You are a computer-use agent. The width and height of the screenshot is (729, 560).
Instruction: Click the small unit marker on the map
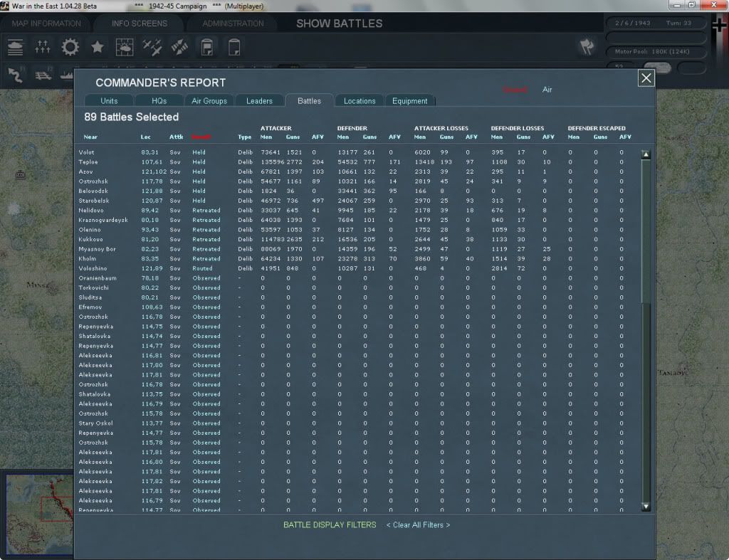tap(20, 175)
